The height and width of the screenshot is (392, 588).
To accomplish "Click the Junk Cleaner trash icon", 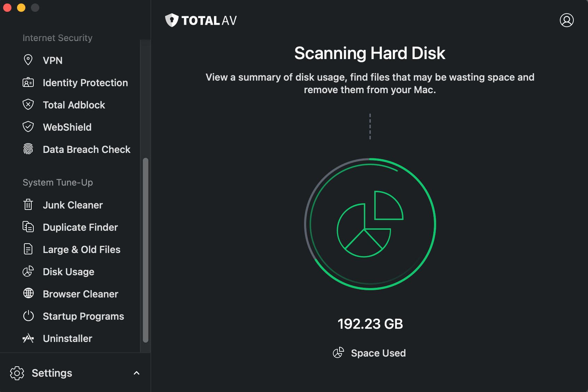I will pyautogui.click(x=28, y=205).
